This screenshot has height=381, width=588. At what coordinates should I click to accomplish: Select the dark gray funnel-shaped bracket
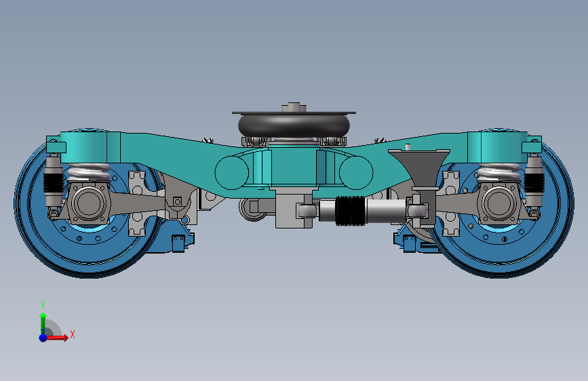[419, 169]
